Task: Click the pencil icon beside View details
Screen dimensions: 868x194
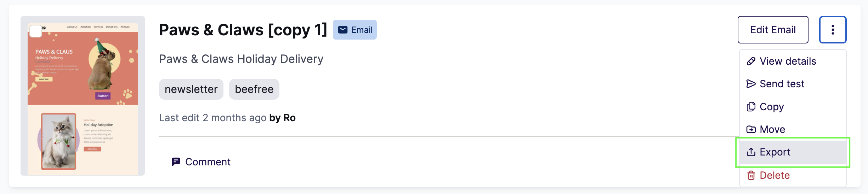Action: 751,61
